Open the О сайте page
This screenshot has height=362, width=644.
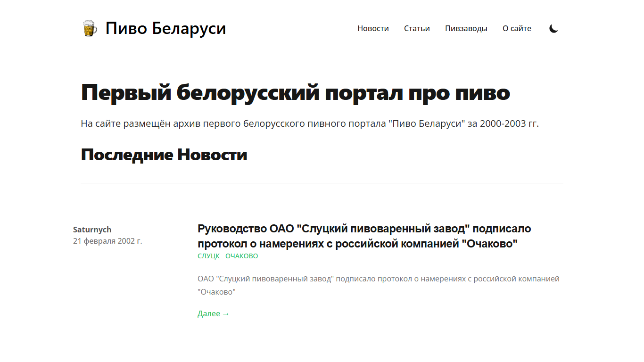pos(517,28)
